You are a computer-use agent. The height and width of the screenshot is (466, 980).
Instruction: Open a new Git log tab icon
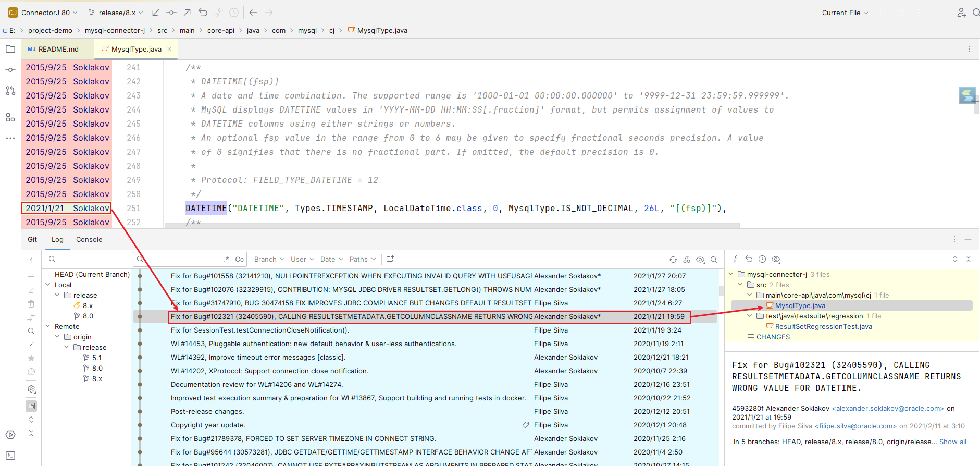click(390, 259)
